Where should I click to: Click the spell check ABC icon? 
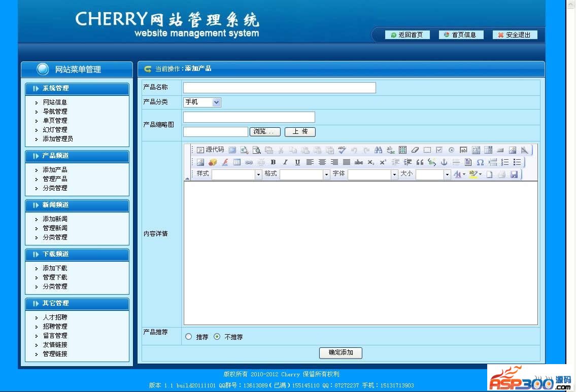[342, 150]
